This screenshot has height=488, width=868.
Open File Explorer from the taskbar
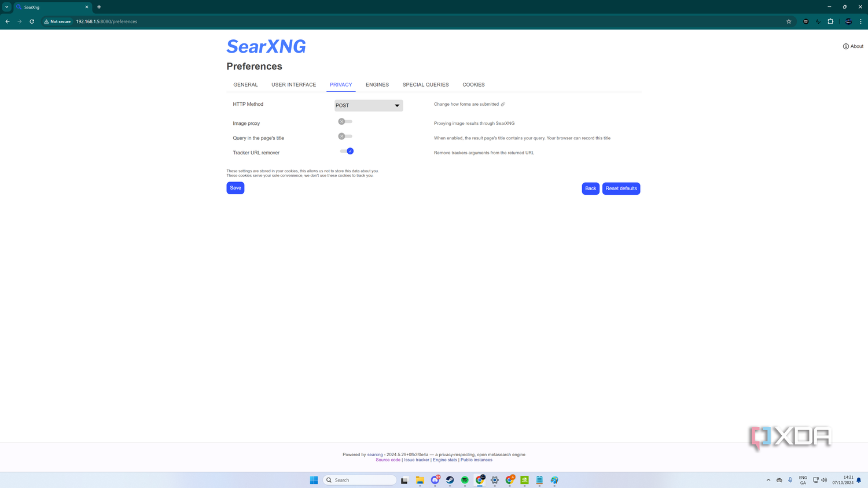pos(420,480)
